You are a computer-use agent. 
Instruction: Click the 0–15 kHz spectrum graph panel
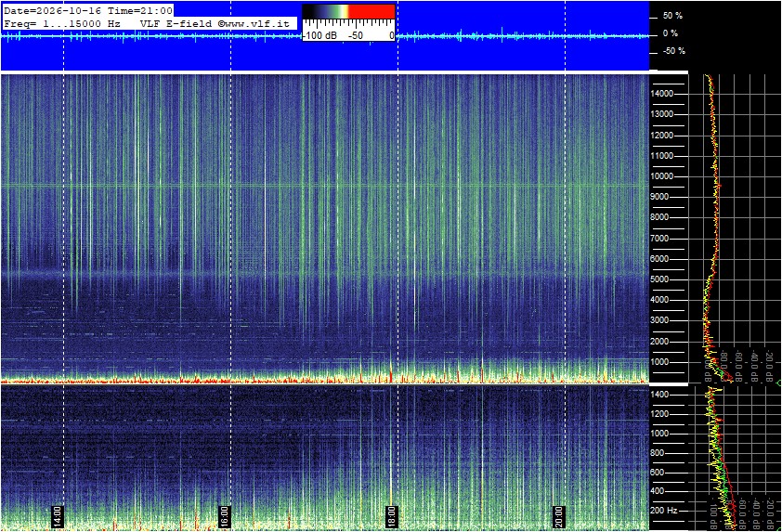click(x=735, y=228)
